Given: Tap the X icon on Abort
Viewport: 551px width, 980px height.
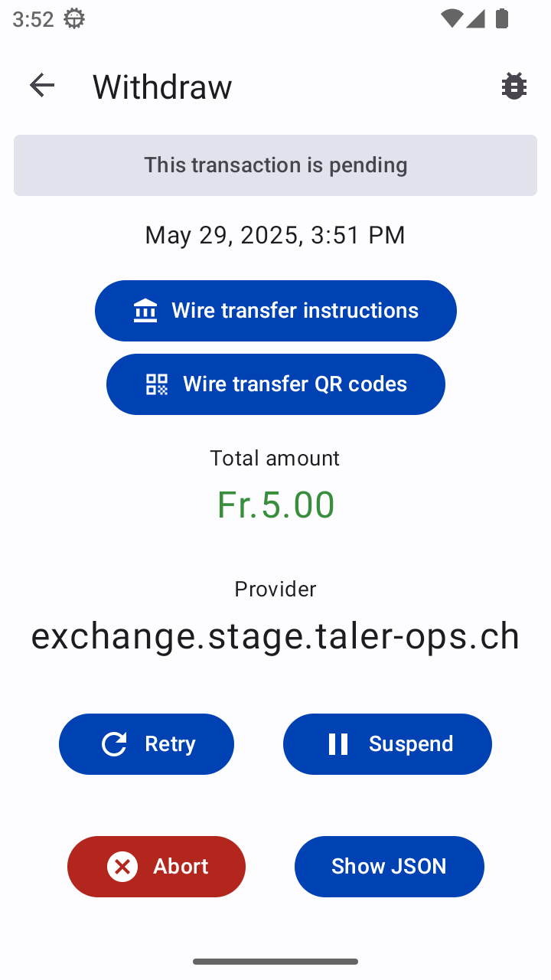Looking at the screenshot, I should tap(122, 867).
